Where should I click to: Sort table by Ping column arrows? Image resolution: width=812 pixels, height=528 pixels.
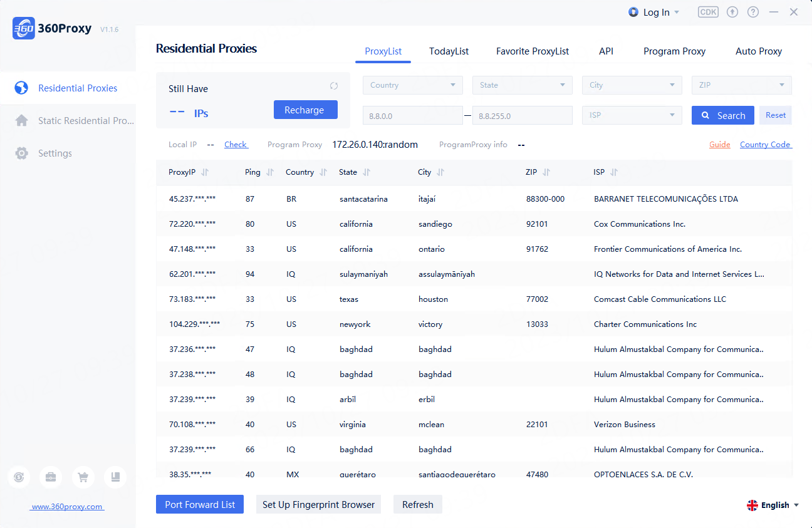270,172
